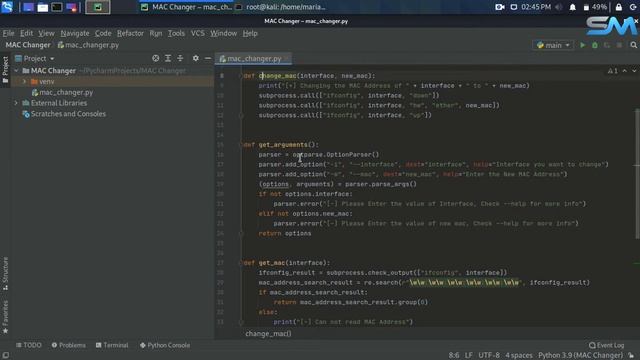Open the Terminal tool window
The image size is (640, 360).
click(x=112, y=345)
